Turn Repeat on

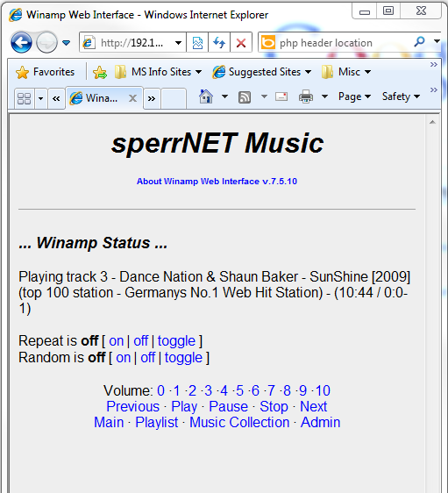tap(117, 341)
